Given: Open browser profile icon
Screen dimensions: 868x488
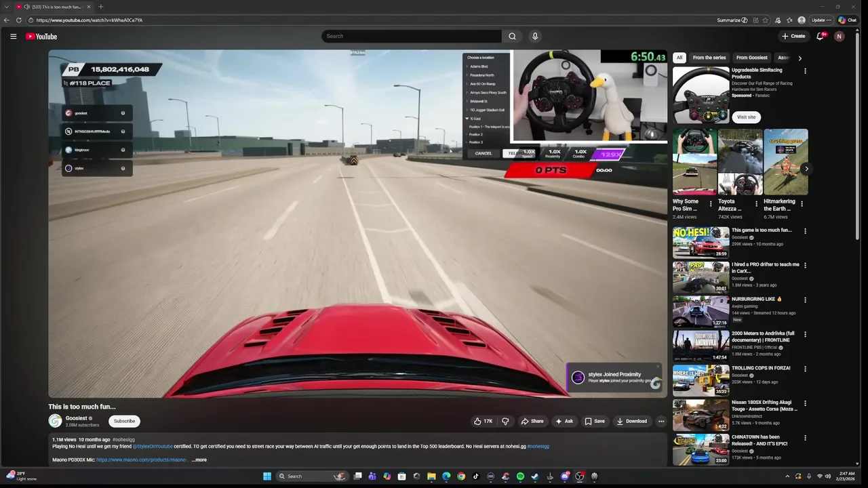Looking at the screenshot, I should click(x=802, y=20).
